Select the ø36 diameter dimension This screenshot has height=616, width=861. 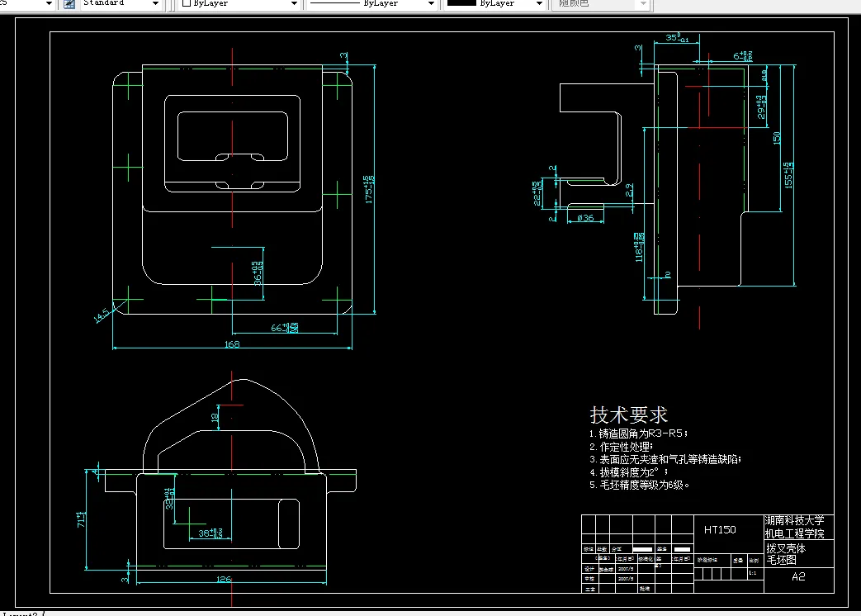click(x=585, y=218)
